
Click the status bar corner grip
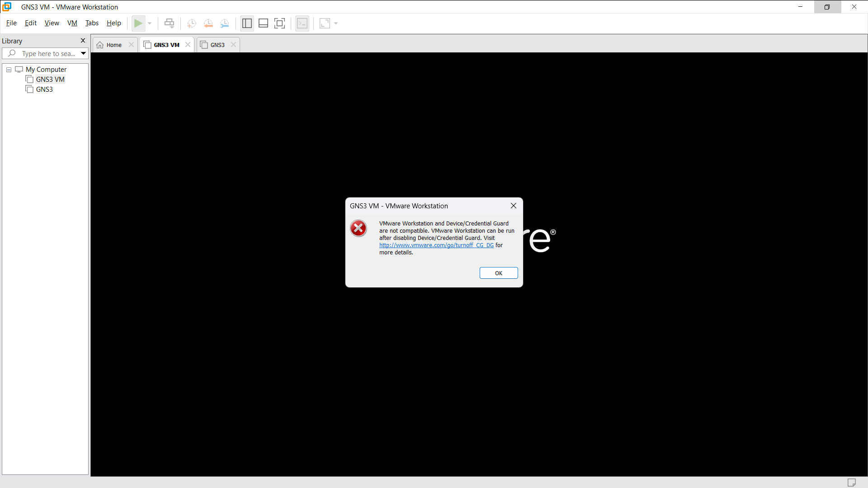(852, 483)
